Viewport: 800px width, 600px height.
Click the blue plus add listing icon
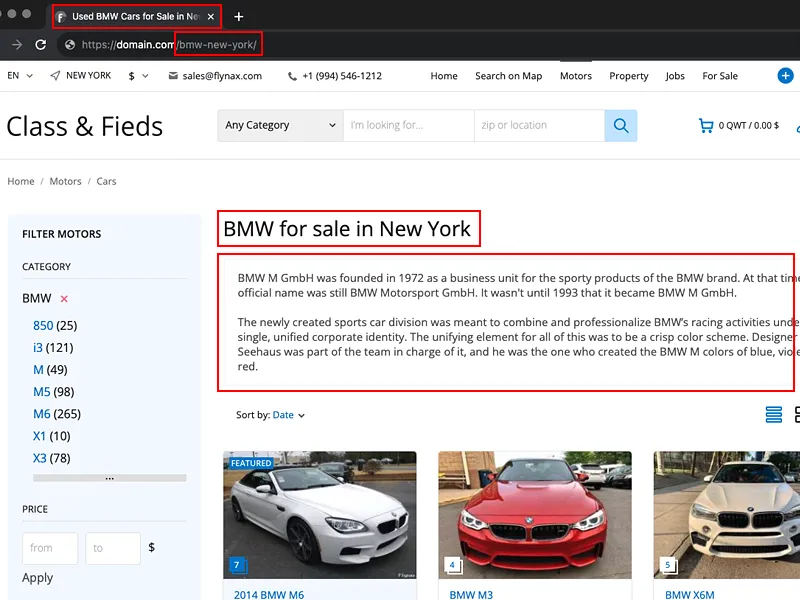(785, 76)
